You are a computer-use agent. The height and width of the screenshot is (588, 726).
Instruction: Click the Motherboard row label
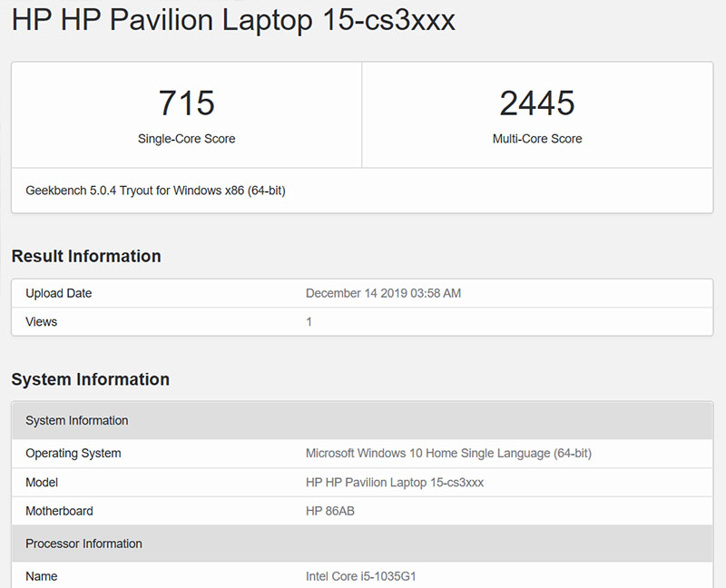coord(59,511)
